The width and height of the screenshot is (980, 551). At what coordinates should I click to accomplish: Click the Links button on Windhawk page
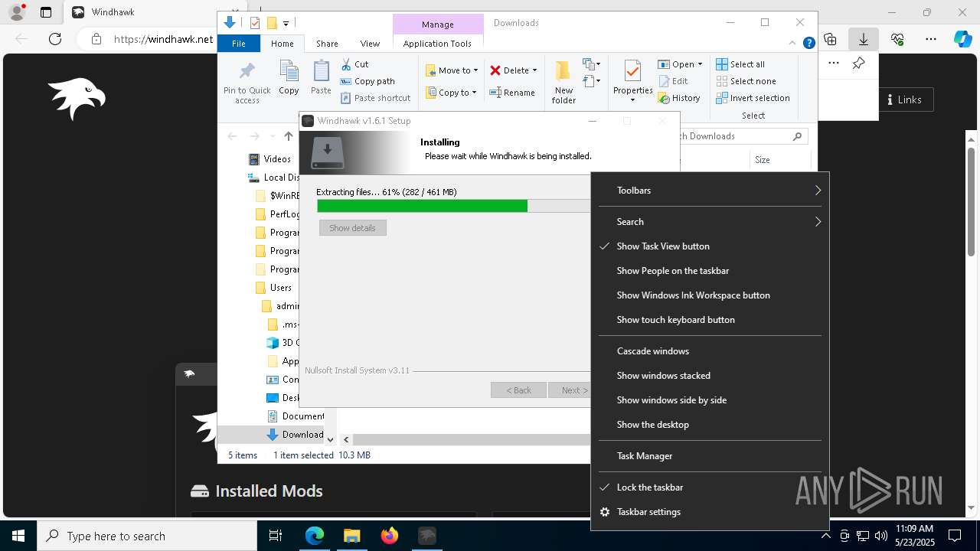click(x=903, y=99)
